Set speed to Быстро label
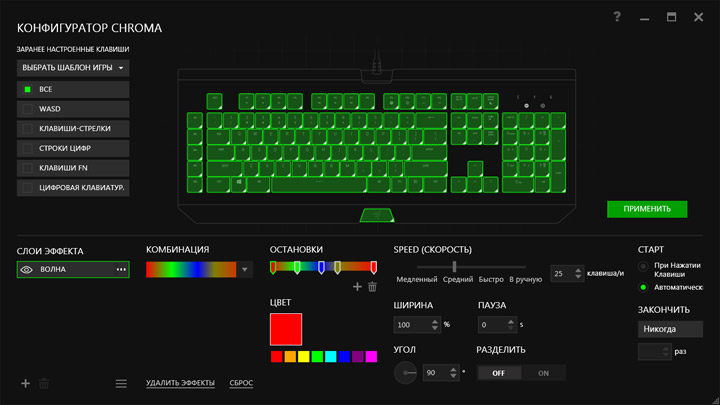This screenshot has width=720, height=405. pyautogui.click(x=491, y=279)
